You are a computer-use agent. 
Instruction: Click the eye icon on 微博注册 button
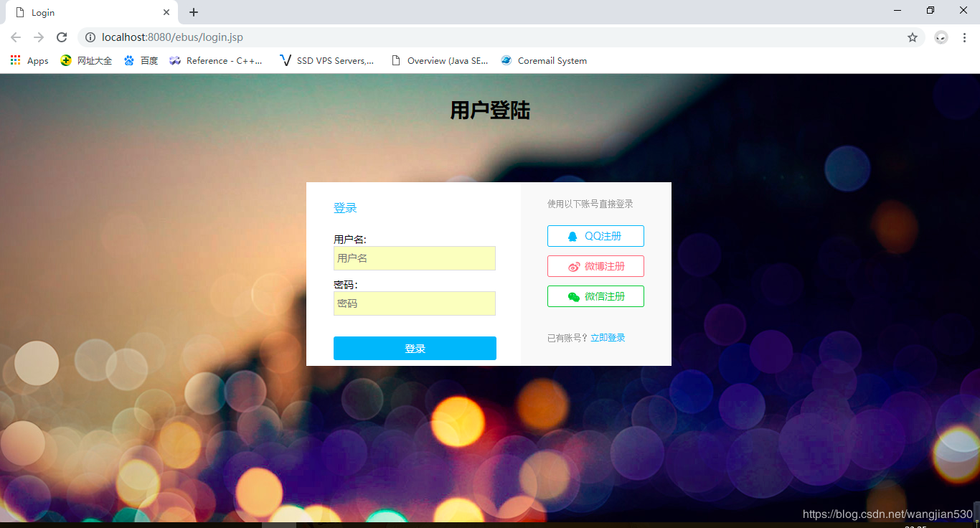click(573, 265)
